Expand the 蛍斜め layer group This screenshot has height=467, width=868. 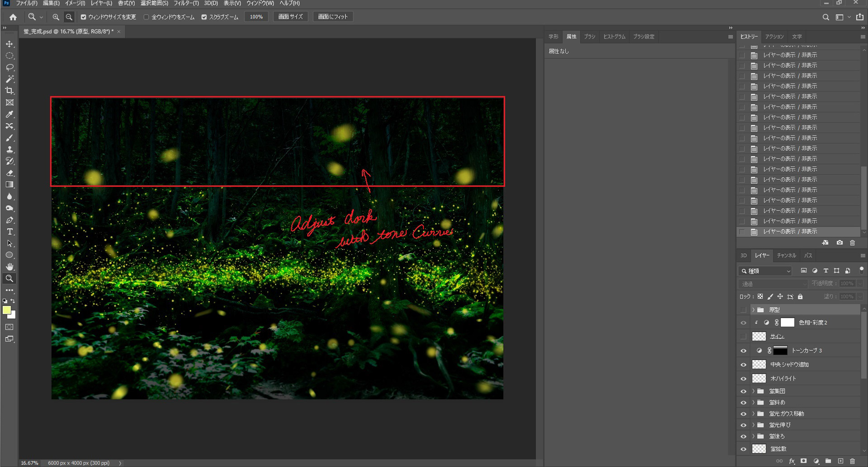(x=753, y=402)
